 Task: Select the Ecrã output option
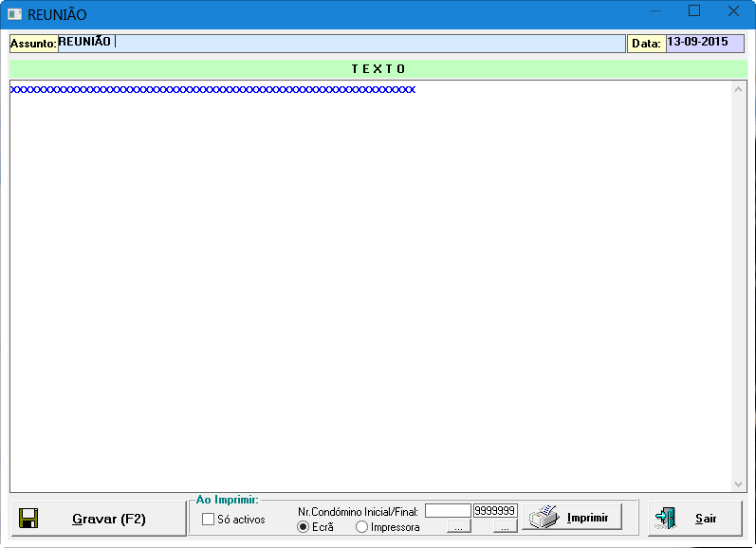tap(304, 527)
